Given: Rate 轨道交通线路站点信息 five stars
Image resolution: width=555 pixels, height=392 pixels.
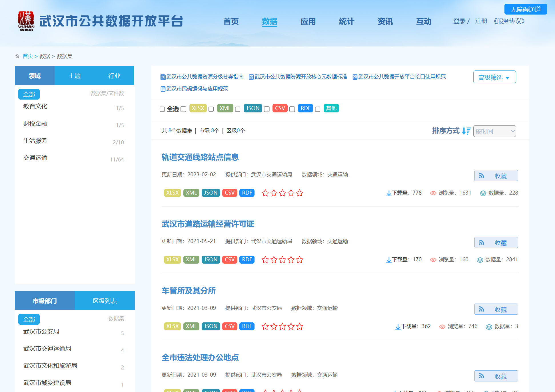Looking at the screenshot, I should [x=299, y=193].
